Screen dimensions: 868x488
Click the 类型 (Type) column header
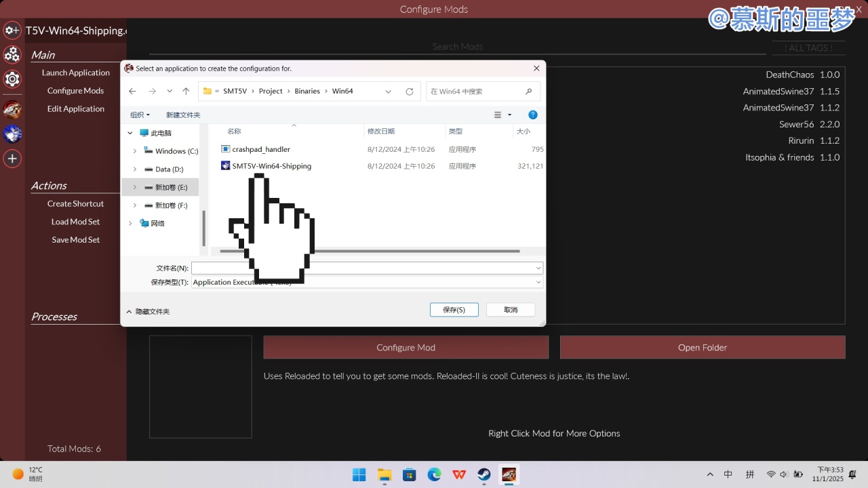456,131
